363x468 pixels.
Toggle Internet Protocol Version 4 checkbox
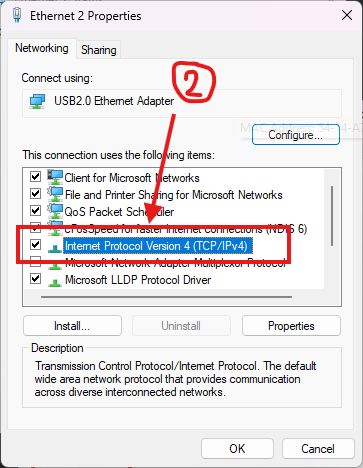point(35,245)
